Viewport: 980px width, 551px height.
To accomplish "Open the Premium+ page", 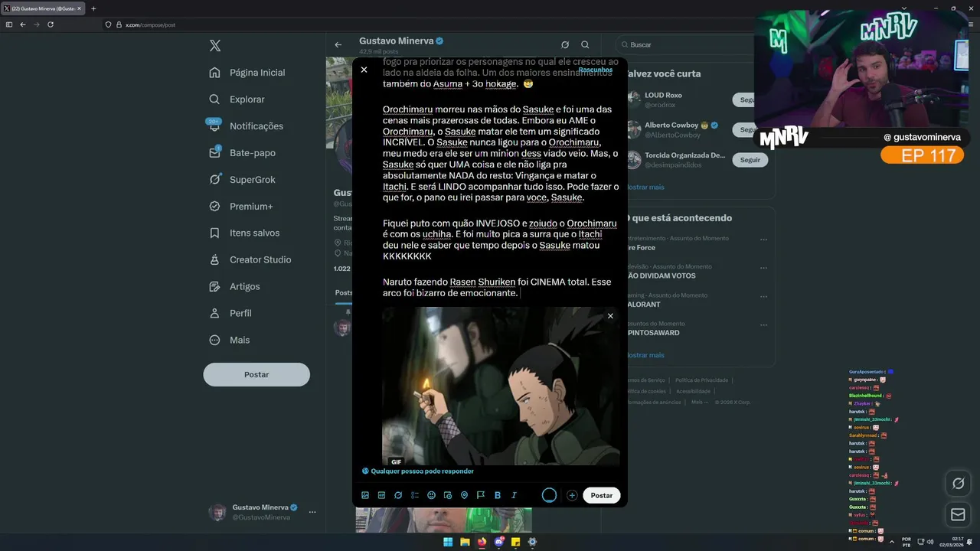I will pos(240,207).
